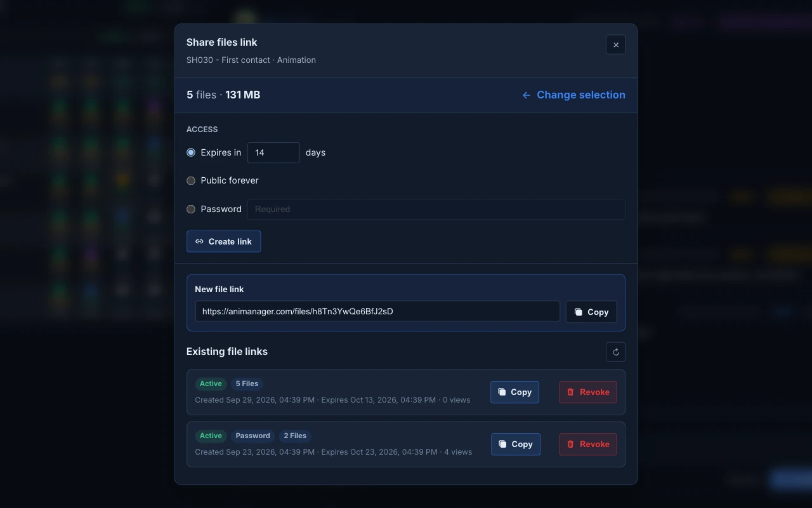Select the Expires in radio option
Image resolution: width=812 pixels, height=508 pixels.
point(191,152)
